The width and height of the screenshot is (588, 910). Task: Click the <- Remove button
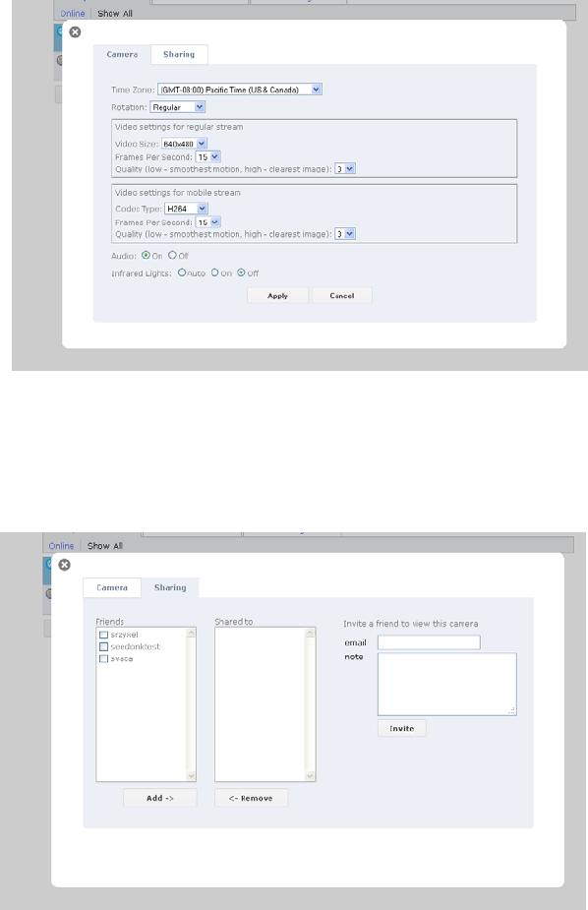(251, 798)
